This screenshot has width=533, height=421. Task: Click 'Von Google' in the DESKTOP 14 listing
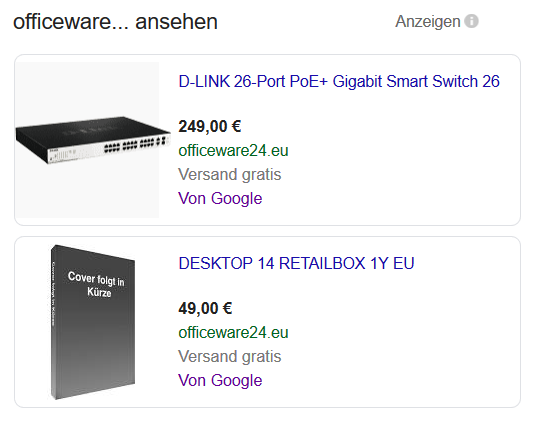(x=220, y=380)
